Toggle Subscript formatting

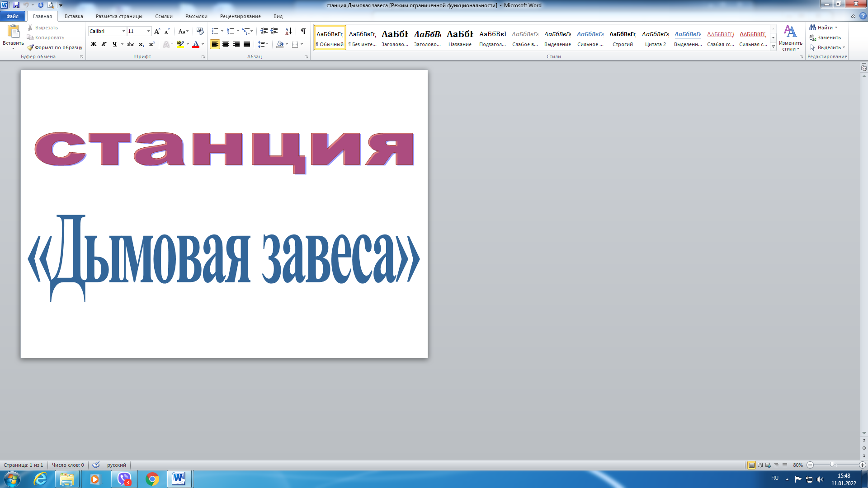[141, 44]
